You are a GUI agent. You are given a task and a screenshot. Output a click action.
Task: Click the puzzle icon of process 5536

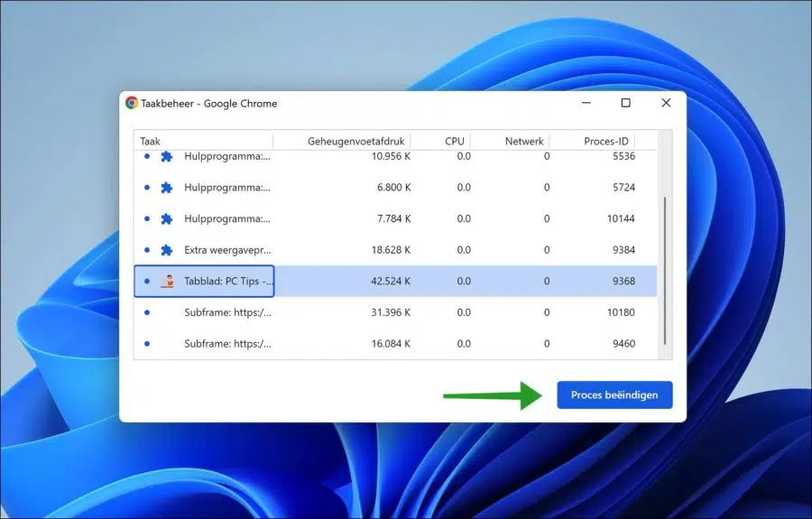click(166, 156)
